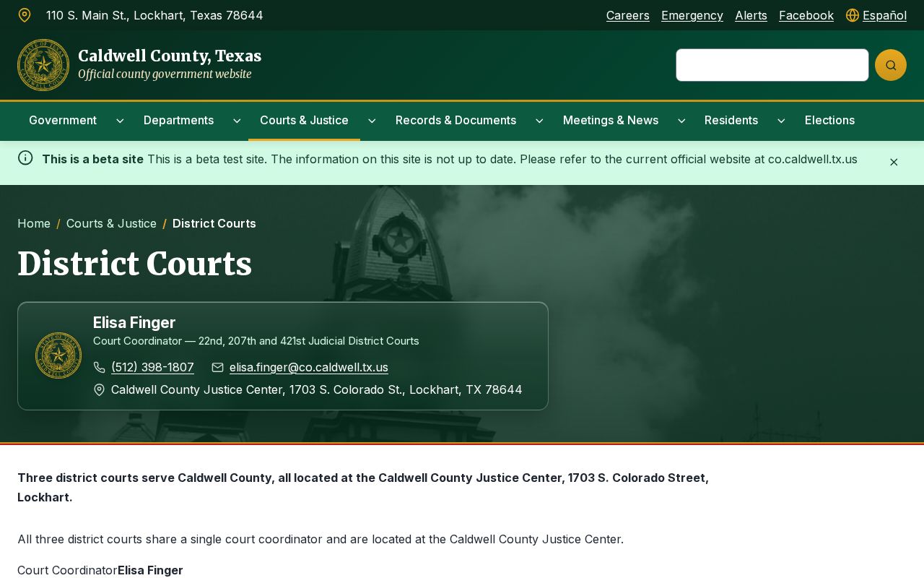Open the Alerts link
Image resolution: width=924 pixels, height=578 pixels.
coord(751,15)
